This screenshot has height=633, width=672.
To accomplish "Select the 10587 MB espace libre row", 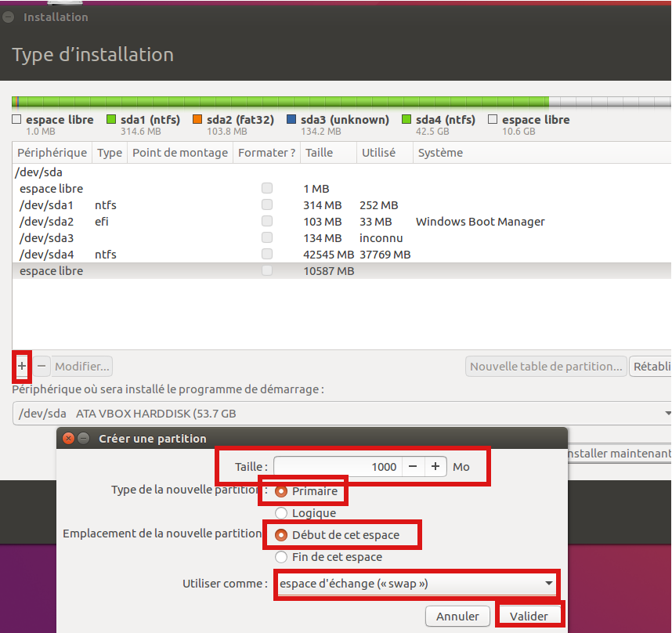I will (211, 271).
